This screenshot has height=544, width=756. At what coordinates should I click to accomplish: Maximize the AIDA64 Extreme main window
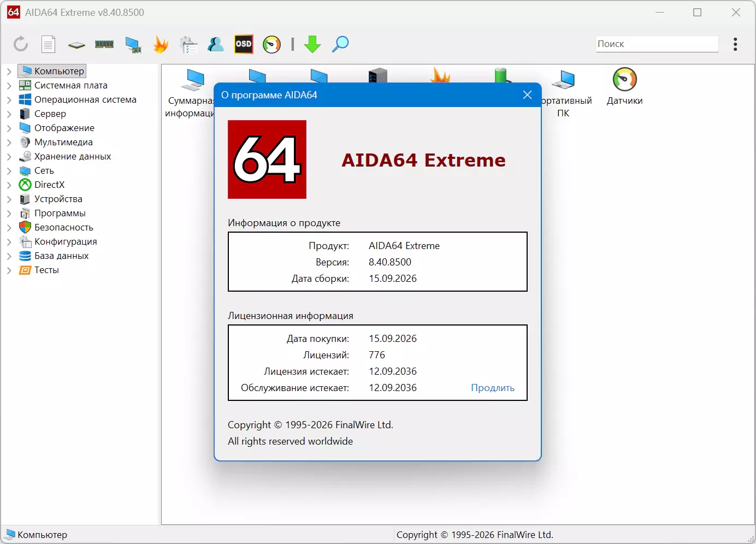(697, 13)
